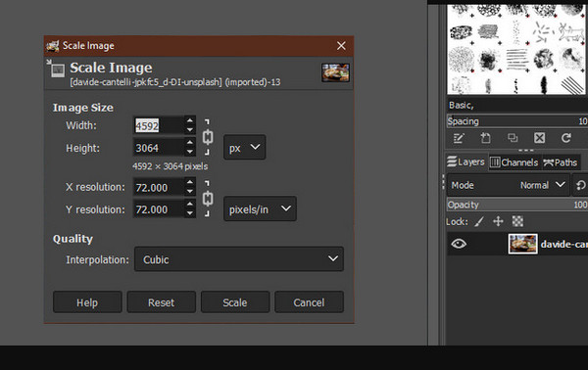Viewport: 588px width, 370px height.
Task: Decrease the Width value with down arrow
Action: (x=190, y=130)
